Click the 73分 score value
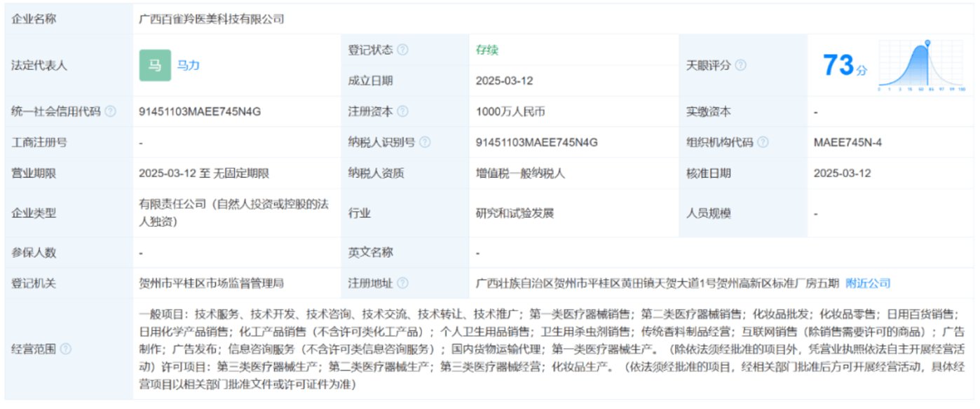The width and height of the screenshot is (980, 409). point(845,66)
